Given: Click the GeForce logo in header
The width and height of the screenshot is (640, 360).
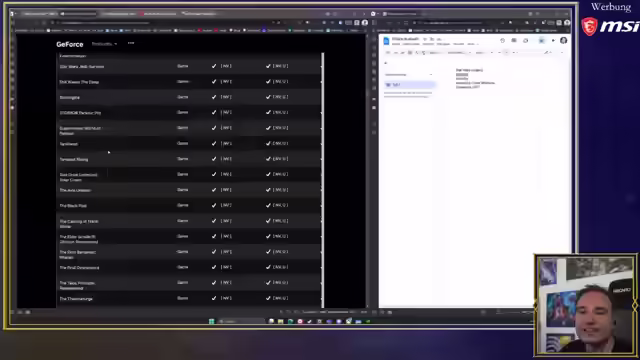Looking at the screenshot, I should 70,44.
